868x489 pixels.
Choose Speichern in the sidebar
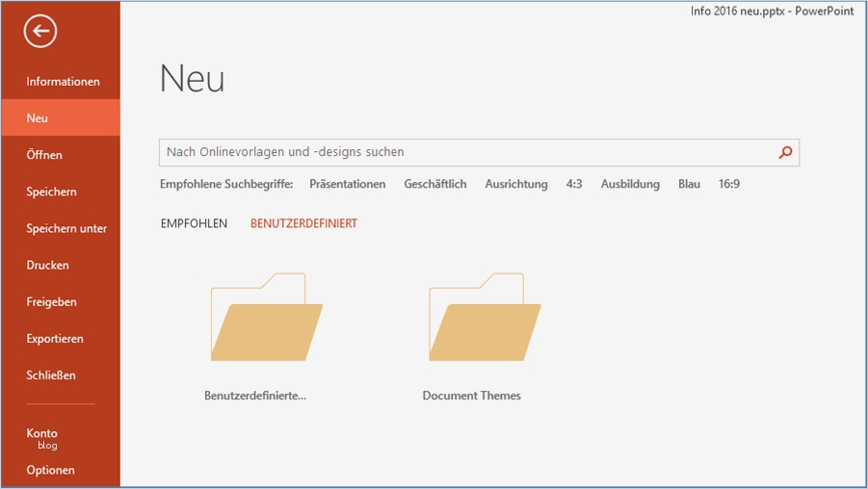61,192
